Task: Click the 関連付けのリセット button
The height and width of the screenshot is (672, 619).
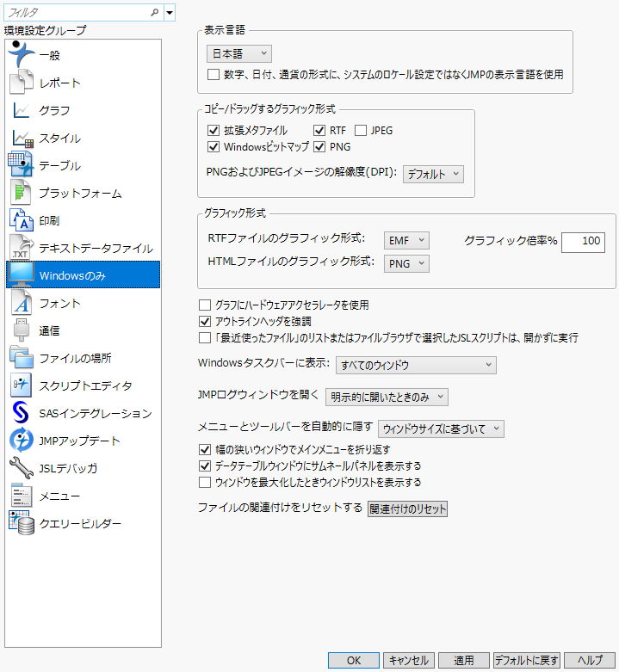Action: (407, 509)
